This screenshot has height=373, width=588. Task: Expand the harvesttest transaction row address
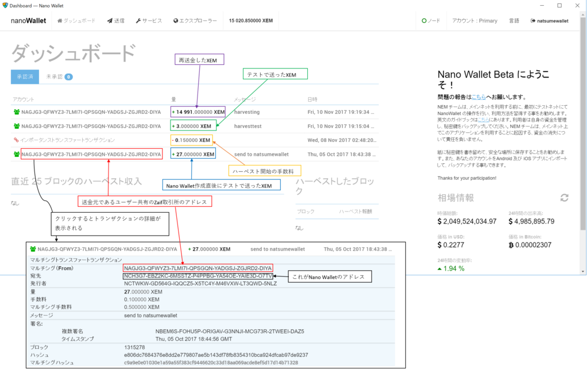pos(91,126)
